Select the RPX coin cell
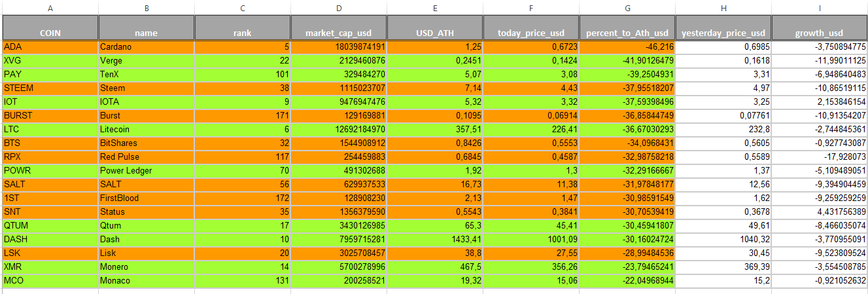The image size is (868, 294). coord(50,157)
